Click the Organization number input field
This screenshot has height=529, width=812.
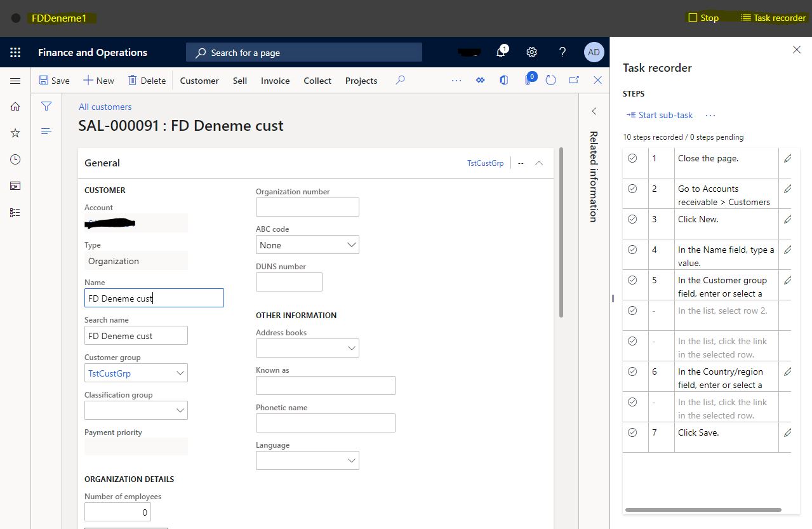pyautogui.click(x=307, y=207)
